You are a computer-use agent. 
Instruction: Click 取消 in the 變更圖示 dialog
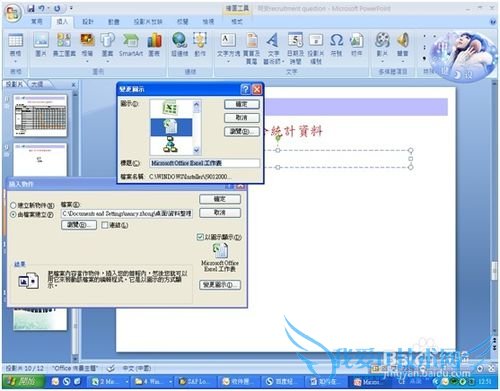click(x=242, y=118)
